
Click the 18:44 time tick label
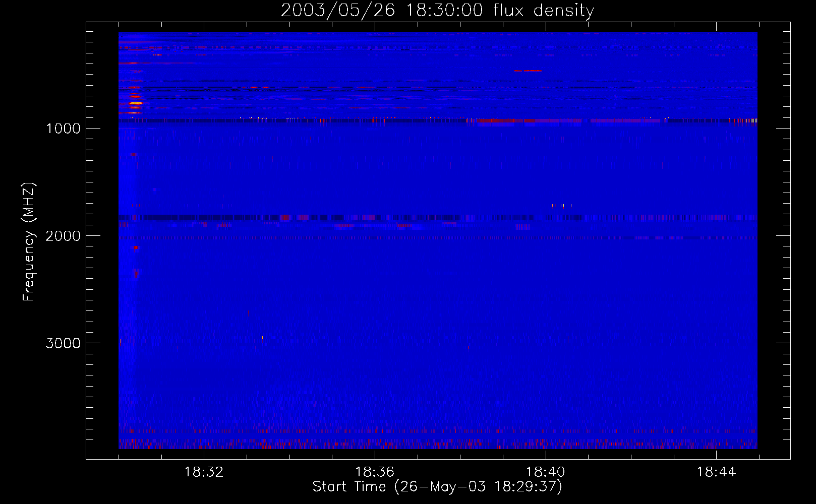coord(717,472)
